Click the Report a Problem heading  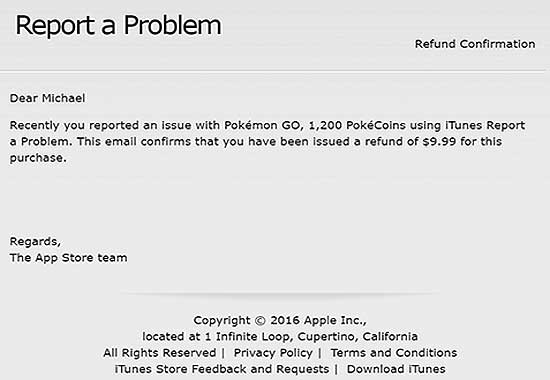click(x=119, y=25)
